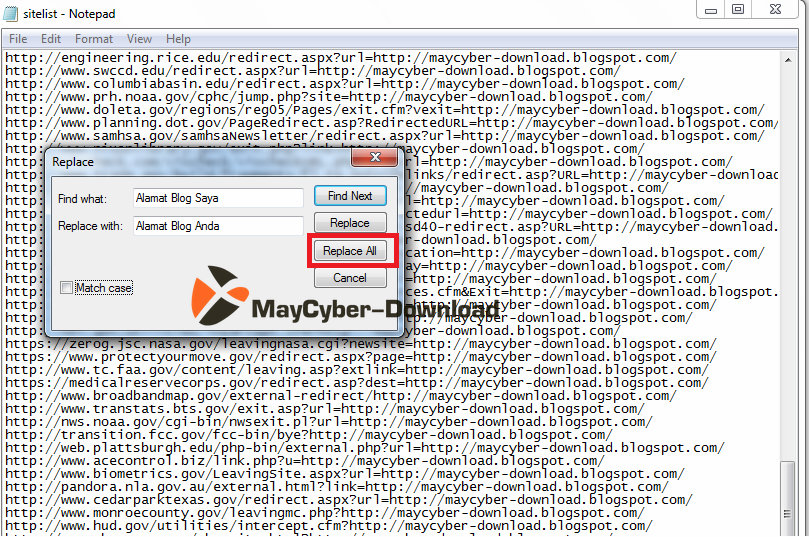Click the www.swccd.edu URL line

pyautogui.click(x=313, y=71)
